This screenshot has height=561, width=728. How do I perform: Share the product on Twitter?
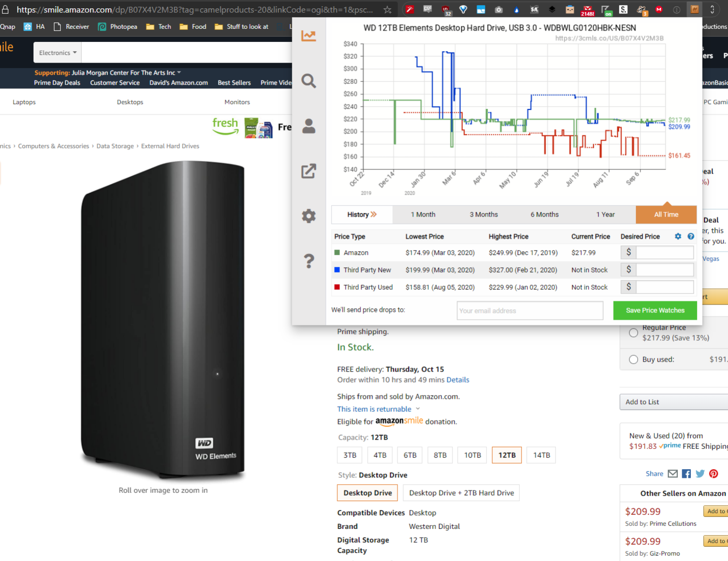click(700, 474)
